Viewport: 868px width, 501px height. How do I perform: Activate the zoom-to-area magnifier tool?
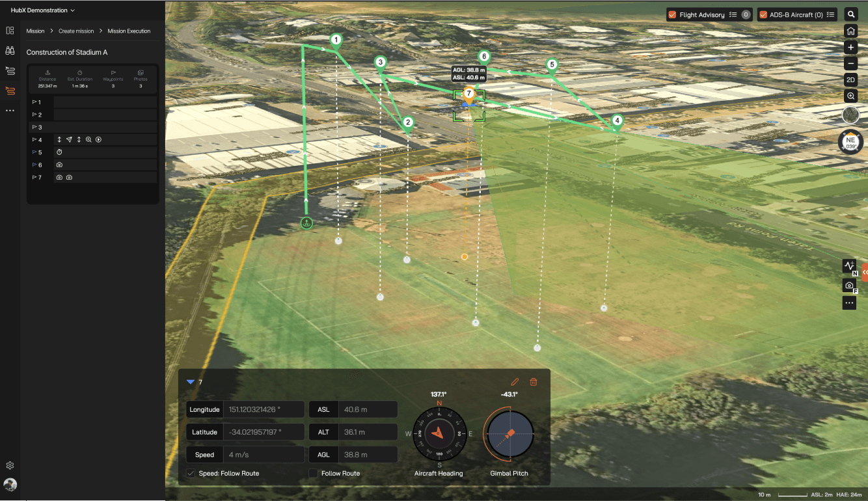[850, 96]
